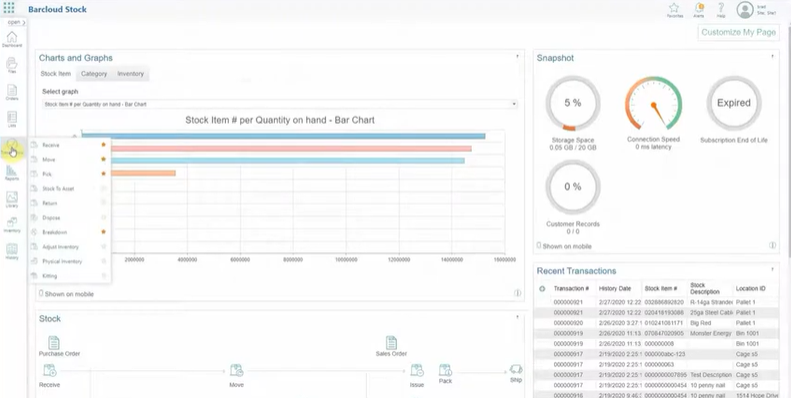The image size is (791, 398).
Task: Expand the sidebar with open arrow
Action: (x=17, y=22)
